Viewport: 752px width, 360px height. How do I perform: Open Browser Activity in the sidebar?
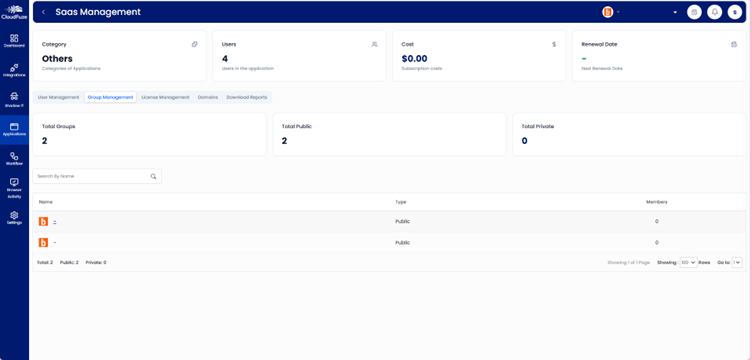pyautogui.click(x=14, y=188)
